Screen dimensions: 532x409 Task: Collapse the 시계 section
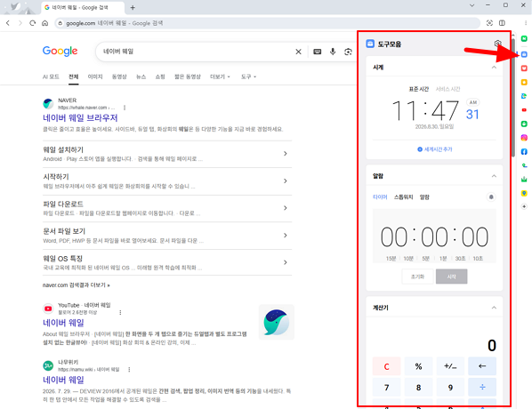(x=494, y=68)
